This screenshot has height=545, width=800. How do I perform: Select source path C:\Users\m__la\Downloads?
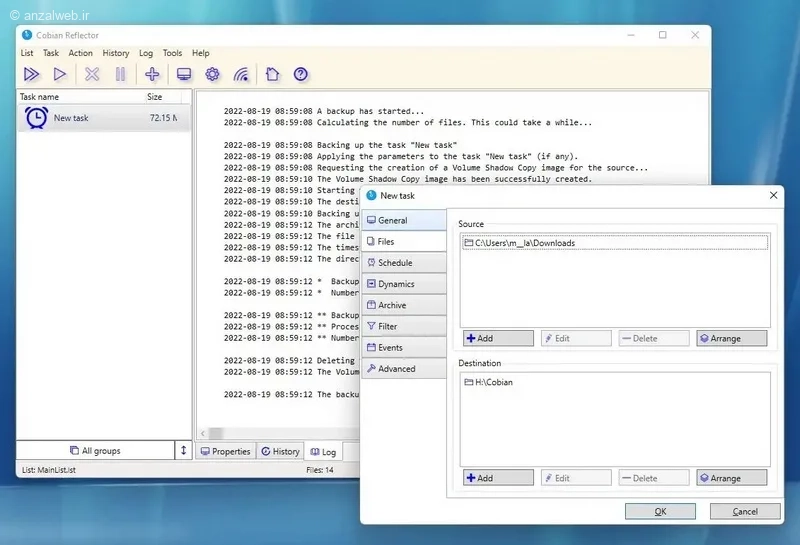[615, 243]
